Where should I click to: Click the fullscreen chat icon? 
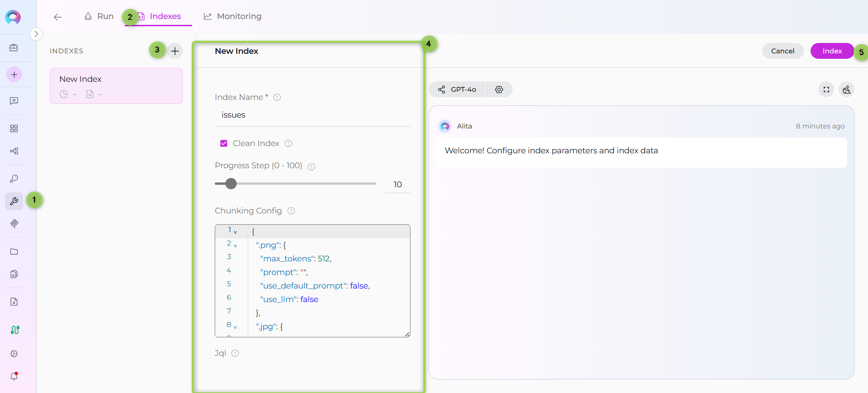pyautogui.click(x=826, y=90)
